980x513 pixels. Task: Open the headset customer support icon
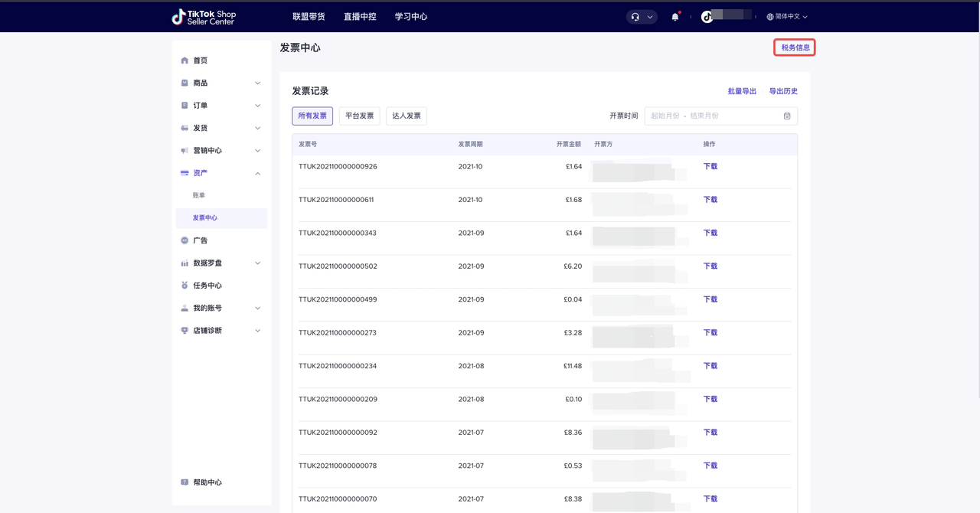(635, 17)
